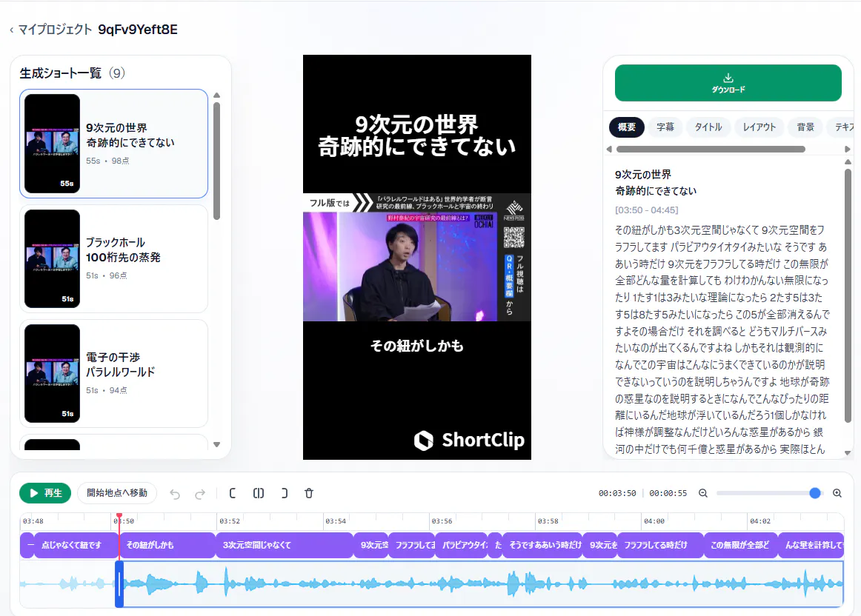This screenshot has height=616, width=861.
Task: Click the split clip bracket icon
Action: (258, 493)
